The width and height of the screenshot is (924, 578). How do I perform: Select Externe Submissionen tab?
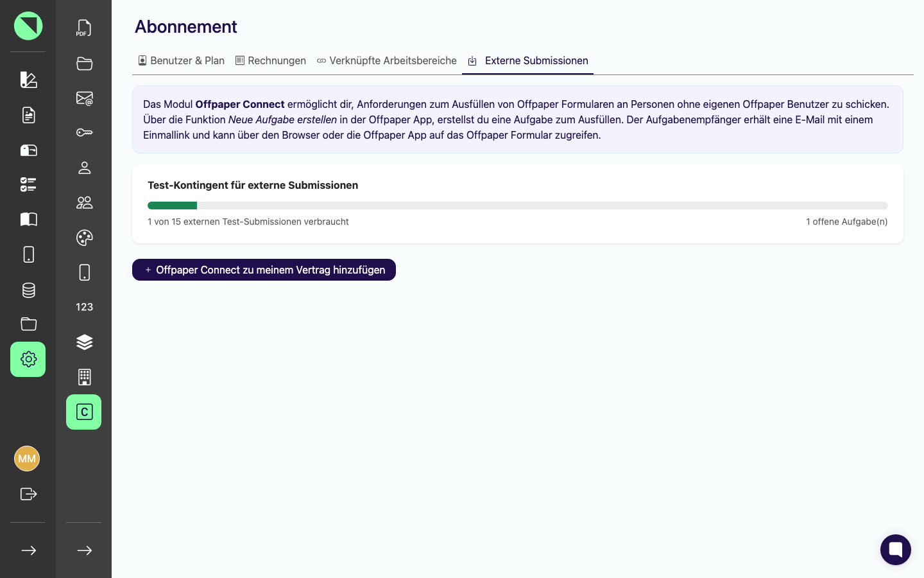click(x=528, y=60)
